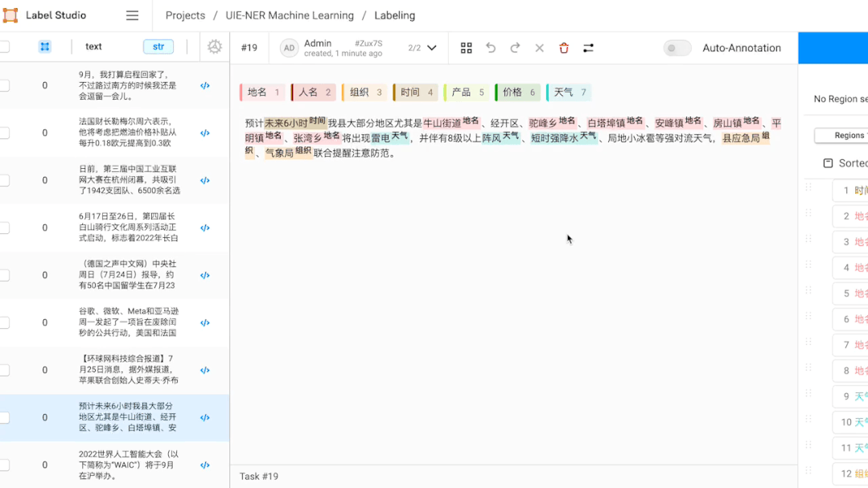Select region 12 in the regions list
The width and height of the screenshot is (868, 488).
click(850, 474)
